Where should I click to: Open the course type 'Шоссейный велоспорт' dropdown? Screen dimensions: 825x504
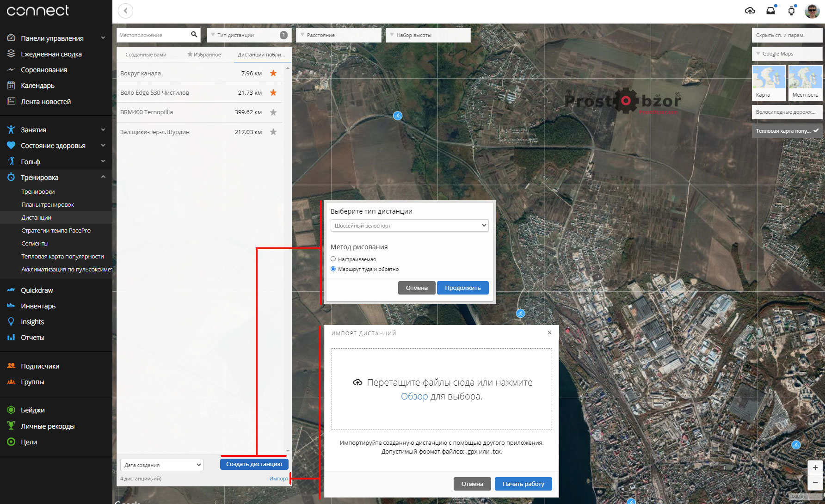(409, 226)
